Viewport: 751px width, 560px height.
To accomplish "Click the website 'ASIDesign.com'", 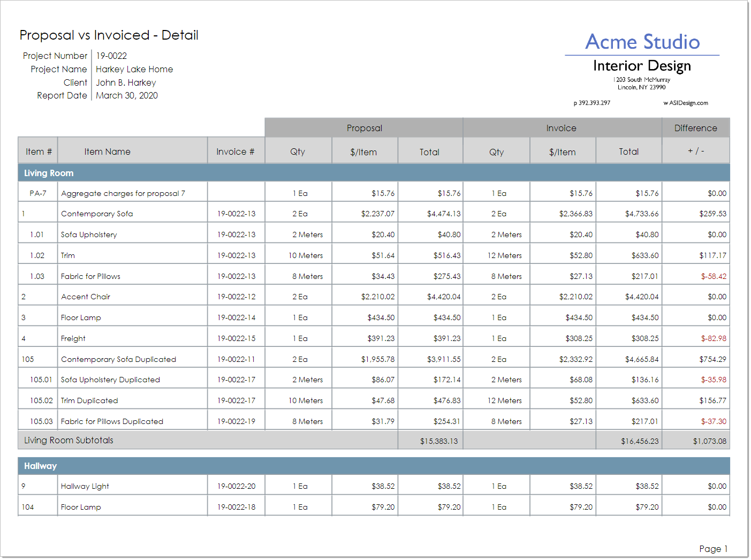I will (688, 103).
